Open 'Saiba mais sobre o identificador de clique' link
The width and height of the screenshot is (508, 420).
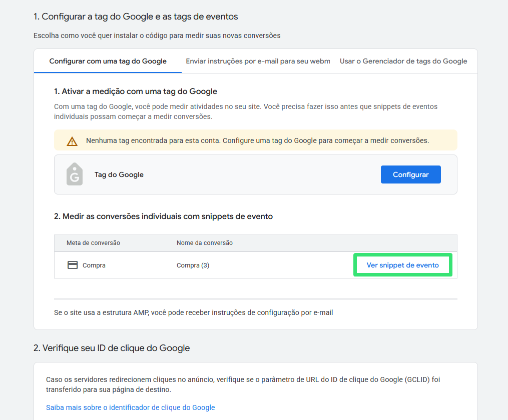(130, 407)
